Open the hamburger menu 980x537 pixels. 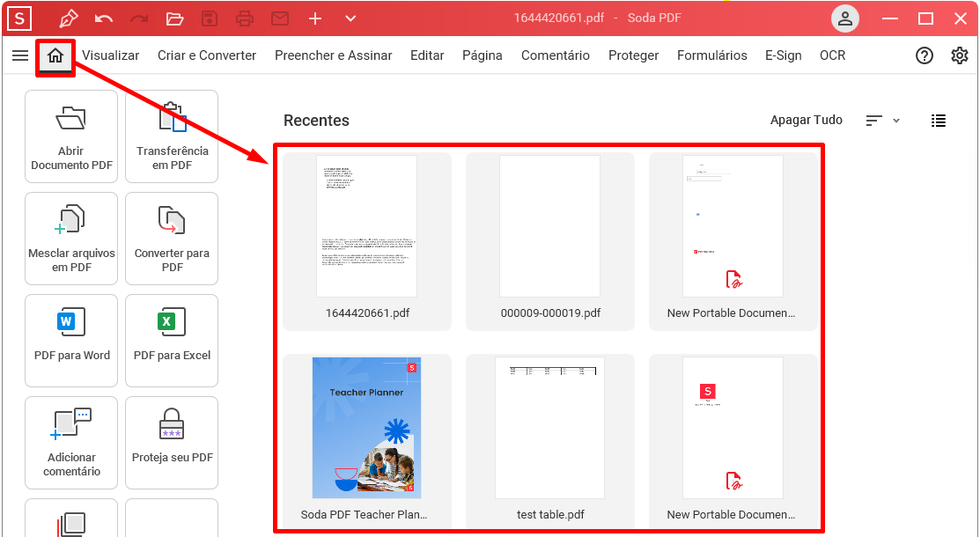point(20,55)
